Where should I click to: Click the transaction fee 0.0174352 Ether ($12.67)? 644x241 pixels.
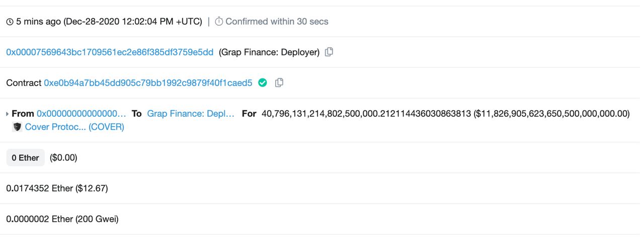click(57, 189)
